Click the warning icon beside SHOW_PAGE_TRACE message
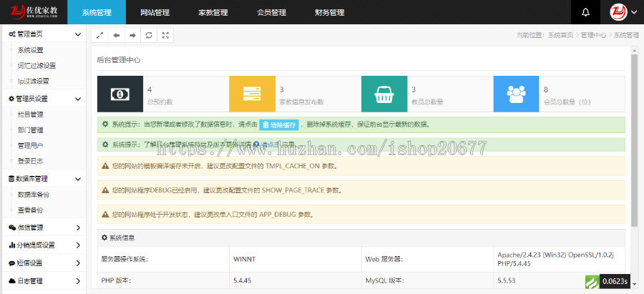Screen dimensions: 644x294 coord(105,190)
